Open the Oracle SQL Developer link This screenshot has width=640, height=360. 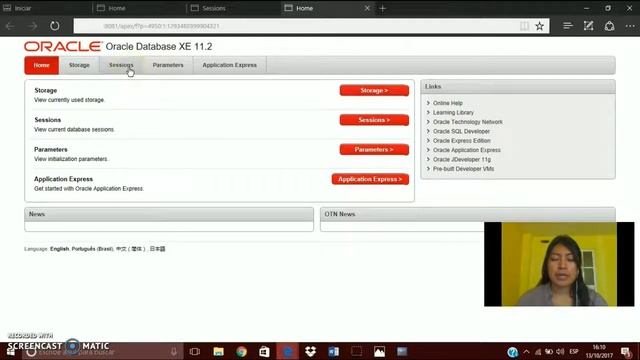pyautogui.click(x=461, y=131)
